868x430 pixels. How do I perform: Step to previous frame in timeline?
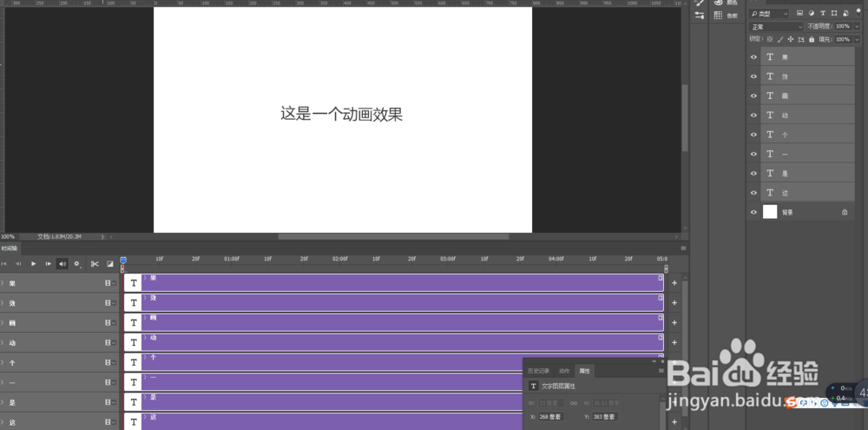pos(18,264)
